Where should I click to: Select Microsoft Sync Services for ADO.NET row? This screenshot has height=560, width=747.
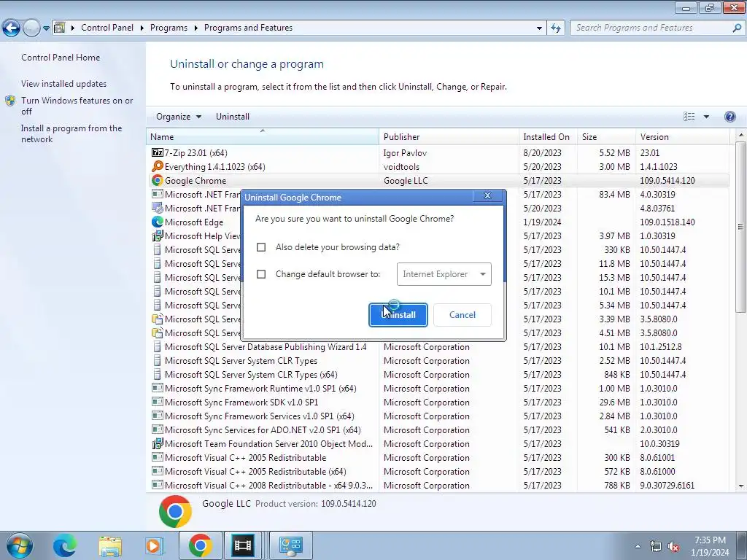438,430
